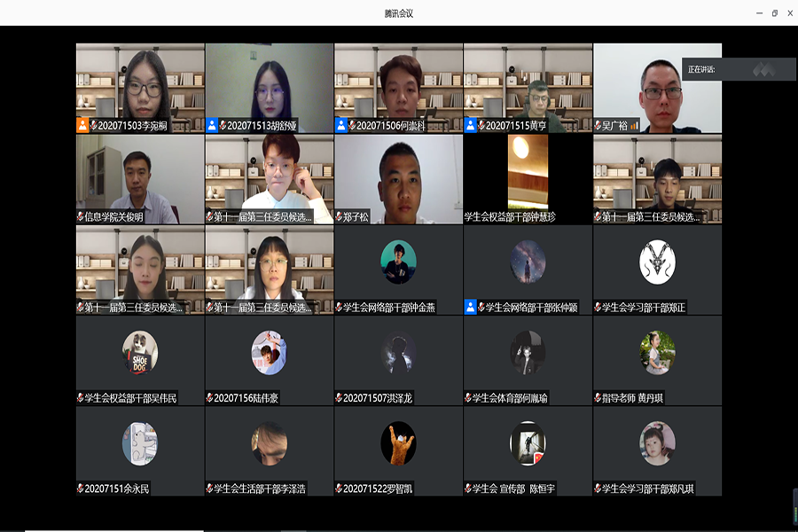Screen dimensions: 798x532
Task: Select the avatar of 学生会网络部干部钟金燕
Action: [398, 262]
